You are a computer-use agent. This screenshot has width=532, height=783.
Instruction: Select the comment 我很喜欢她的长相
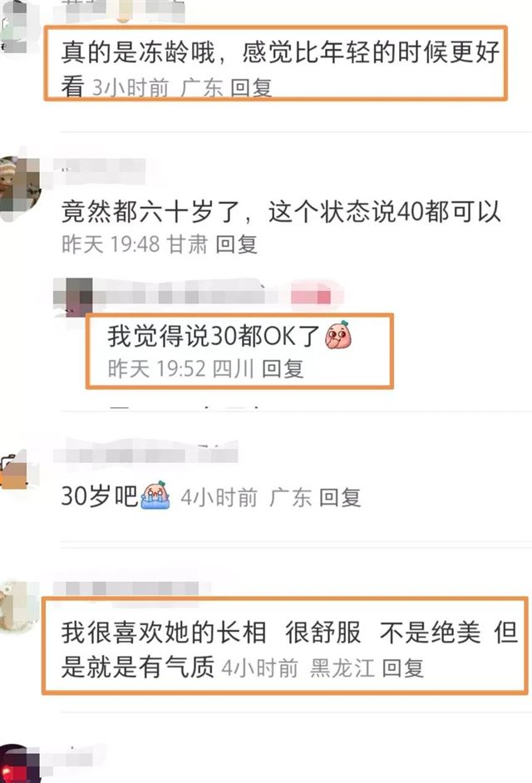289,648
